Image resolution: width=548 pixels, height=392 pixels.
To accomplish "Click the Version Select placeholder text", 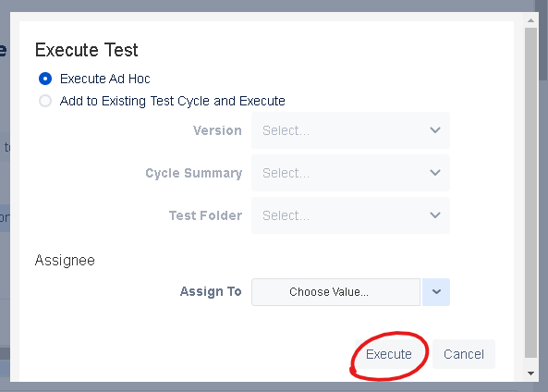I will point(286,130).
